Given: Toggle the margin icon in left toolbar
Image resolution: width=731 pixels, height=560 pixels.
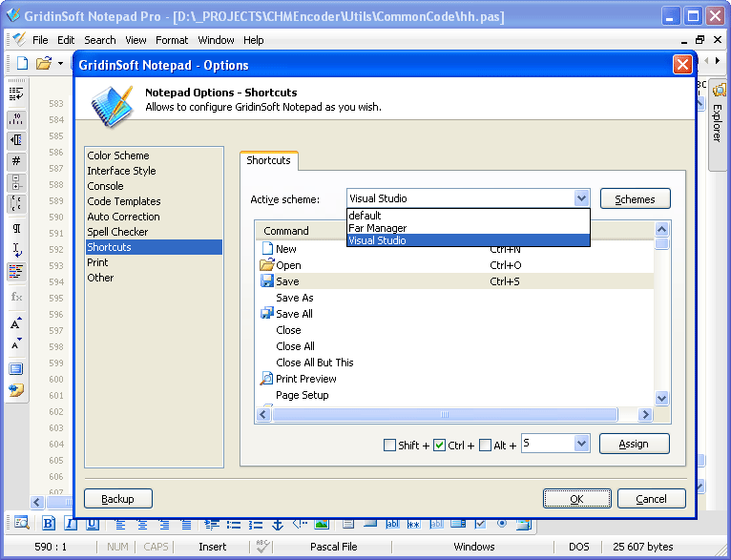Looking at the screenshot, I should (16, 140).
